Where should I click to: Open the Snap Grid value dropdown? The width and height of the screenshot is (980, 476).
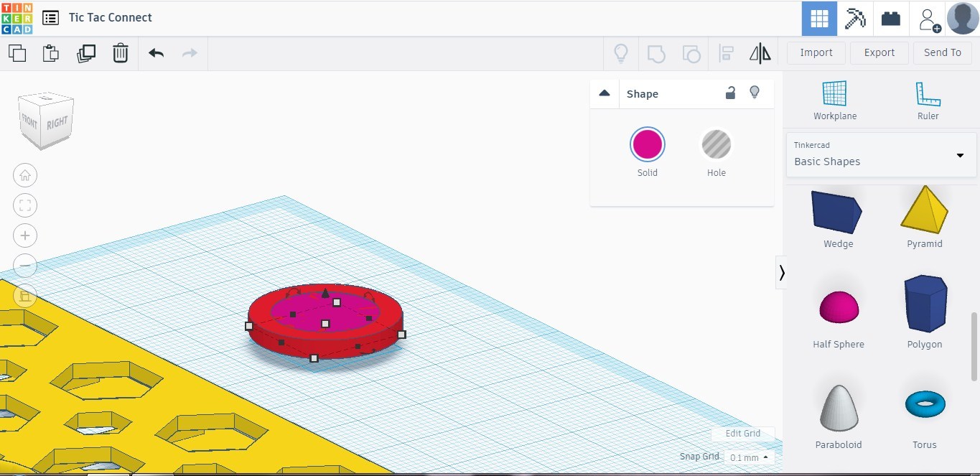(749, 457)
